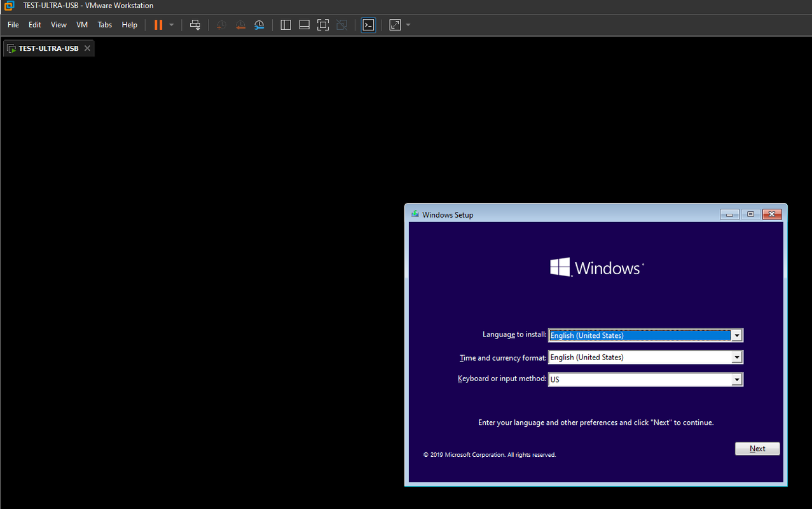The width and height of the screenshot is (812, 509).
Task: Expand stretch guest options dropdown arrow
Action: click(x=408, y=25)
